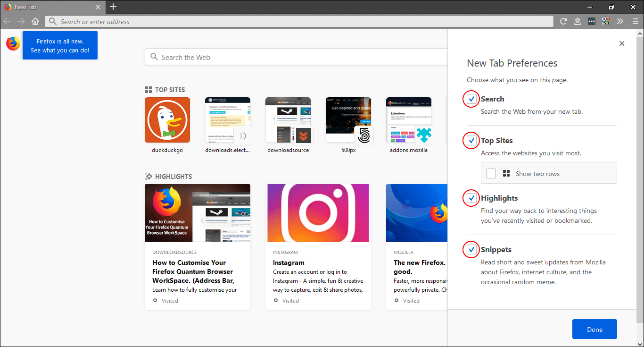Open the LastPass dots extension icon
Screen dimensions: 644x347
pyautogui.click(x=592, y=21)
